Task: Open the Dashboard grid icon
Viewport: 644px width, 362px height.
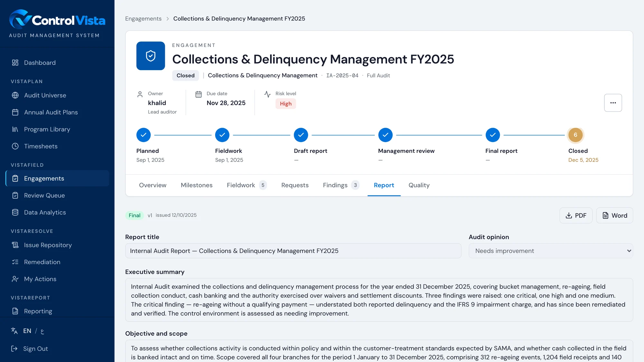Action: pos(15,62)
